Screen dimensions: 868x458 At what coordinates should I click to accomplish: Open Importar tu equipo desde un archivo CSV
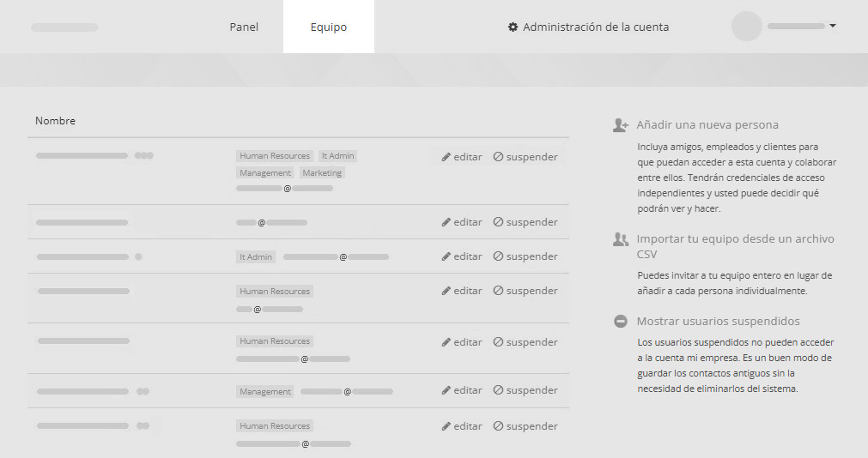735,247
